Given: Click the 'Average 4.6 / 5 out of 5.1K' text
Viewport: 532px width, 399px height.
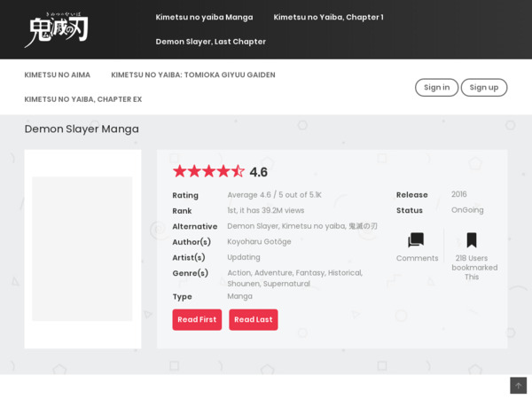Looking at the screenshot, I should (x=274, y=195).
